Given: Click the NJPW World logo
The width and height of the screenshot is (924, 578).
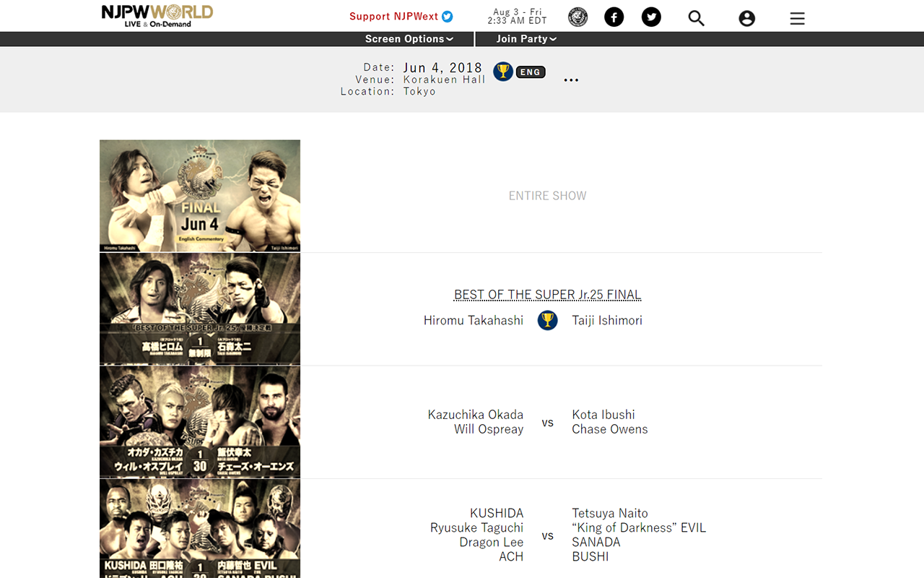Looking at the screenshot, I should (157, 15).
